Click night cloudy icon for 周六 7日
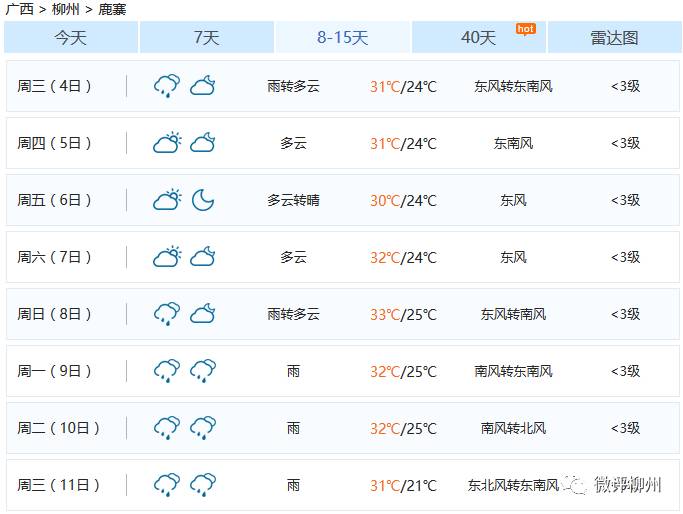The height and width of the screenshot is (514, 683). click(203, 257)
